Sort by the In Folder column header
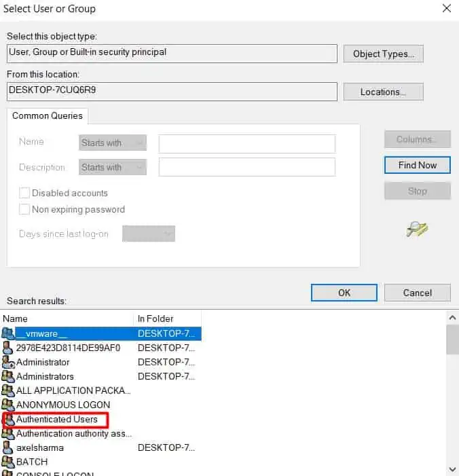The height and width of the screenshot is (476, 459). click(168, 318)
